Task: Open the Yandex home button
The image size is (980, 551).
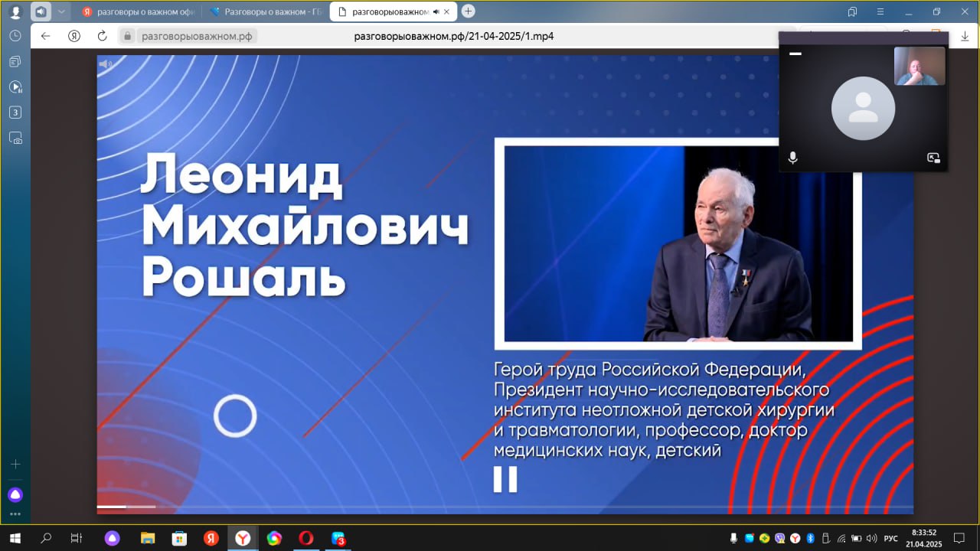Action: click(x=74, y=36)
